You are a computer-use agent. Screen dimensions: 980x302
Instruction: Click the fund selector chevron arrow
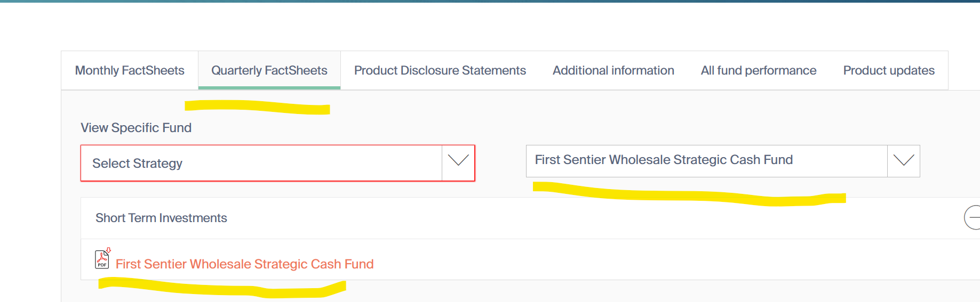coord(903,160)
